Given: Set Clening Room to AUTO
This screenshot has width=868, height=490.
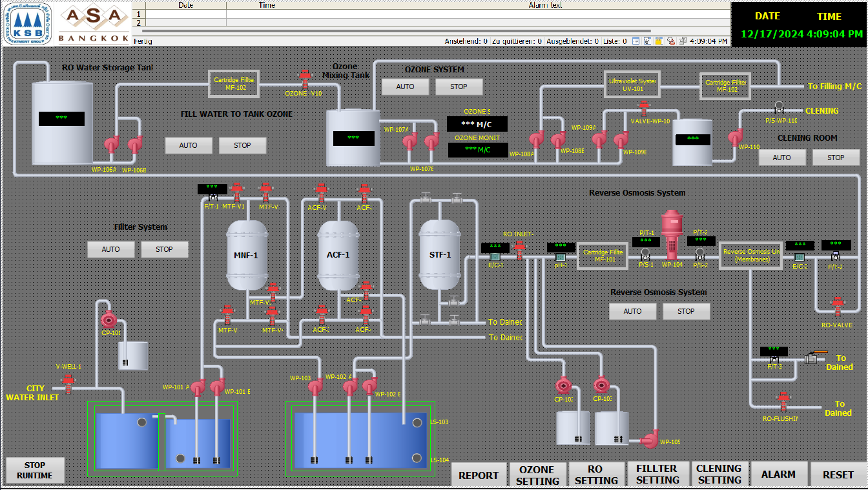Looking at the screenshot, I should coord(781,158).
